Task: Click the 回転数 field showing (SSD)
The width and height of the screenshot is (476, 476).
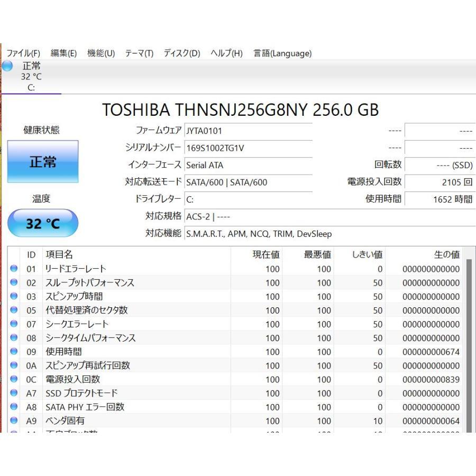Action: [x=440, y=165]
